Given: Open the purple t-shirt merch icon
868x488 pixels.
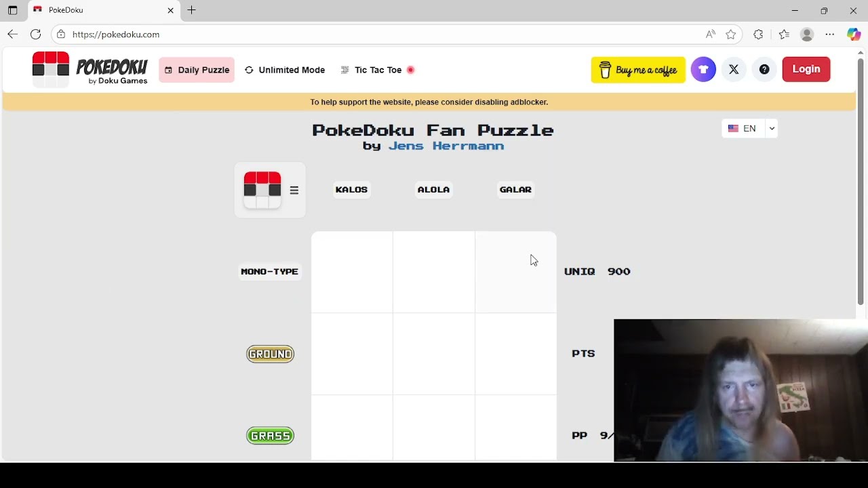Looking at the screenshot, I should [x=703, y=69].
